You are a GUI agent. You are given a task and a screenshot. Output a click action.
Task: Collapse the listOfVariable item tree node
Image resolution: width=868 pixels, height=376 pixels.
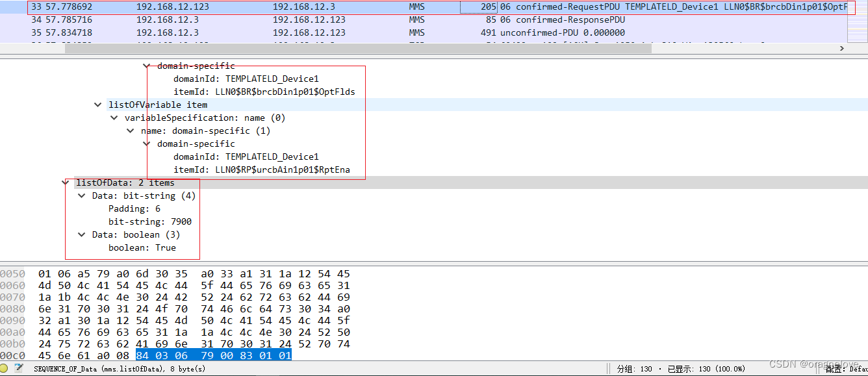pos(98,105)
